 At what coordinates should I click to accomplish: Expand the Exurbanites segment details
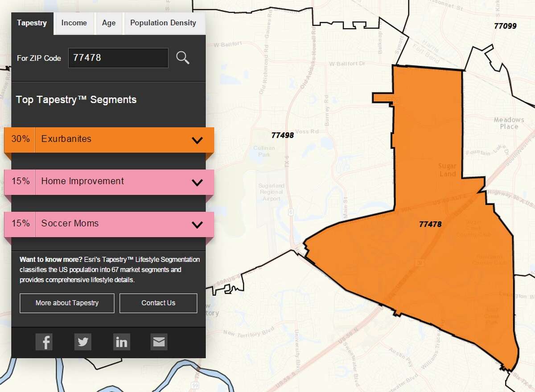pos(197,139)
